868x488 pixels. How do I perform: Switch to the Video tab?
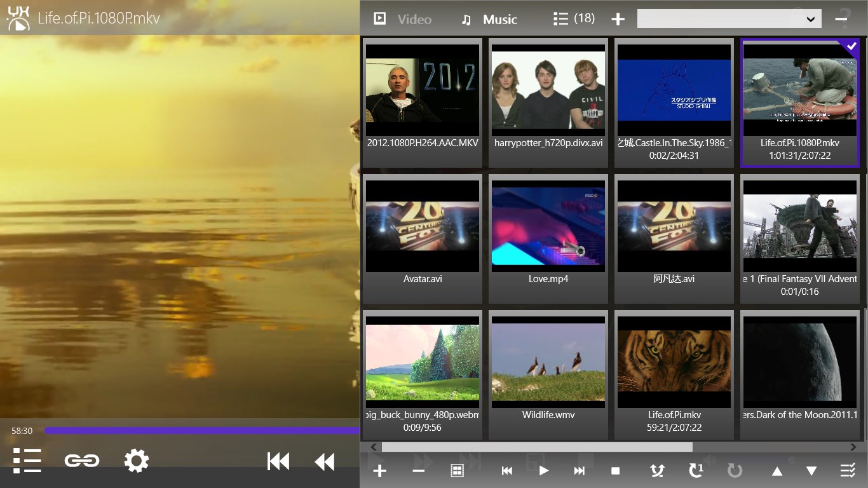coord(402,19)
